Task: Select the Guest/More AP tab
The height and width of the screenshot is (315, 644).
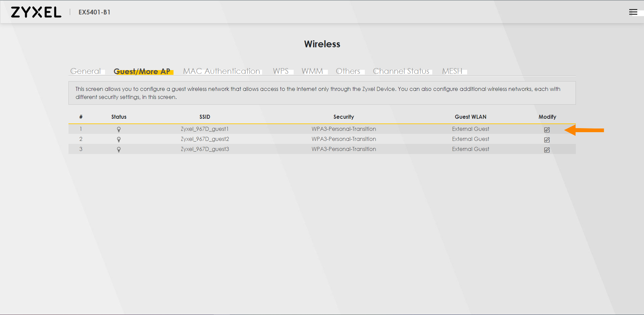Action: tap(142, 71)
